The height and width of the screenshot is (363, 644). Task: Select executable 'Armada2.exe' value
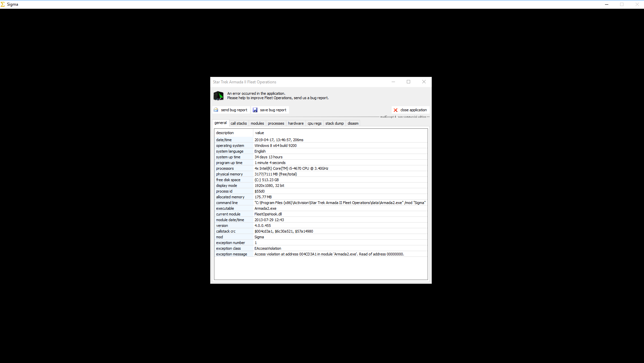pyautogui.click(x=265, y=208)
